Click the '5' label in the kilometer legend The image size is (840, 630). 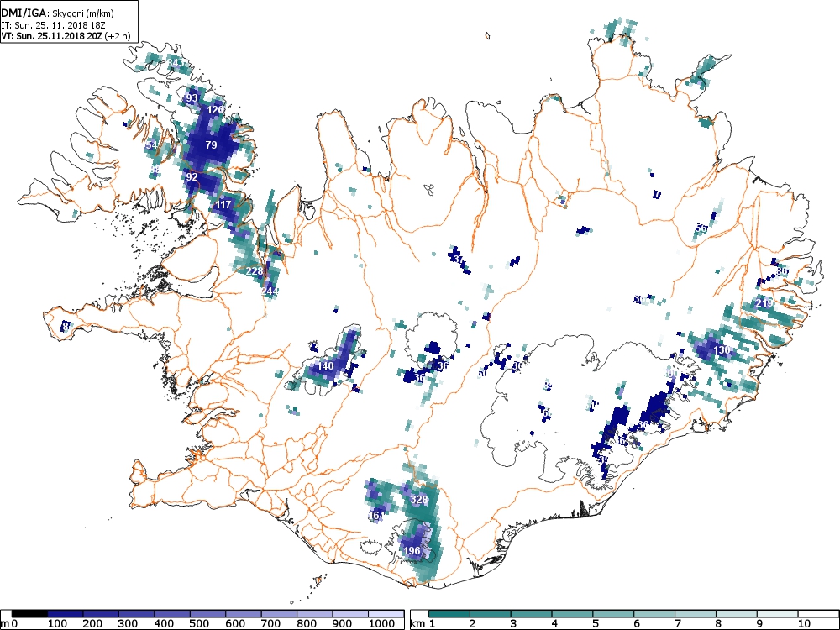pos(596,624)
